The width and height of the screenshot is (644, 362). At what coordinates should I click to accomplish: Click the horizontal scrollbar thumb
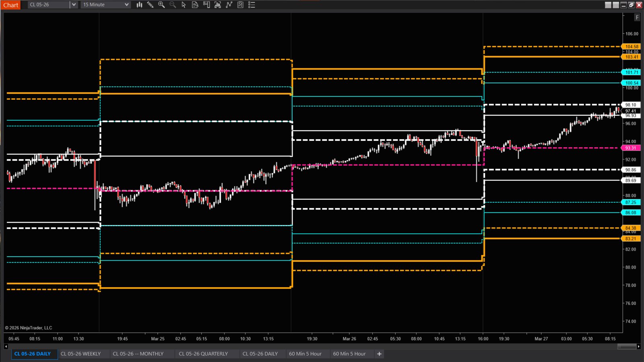pos(627,346)
